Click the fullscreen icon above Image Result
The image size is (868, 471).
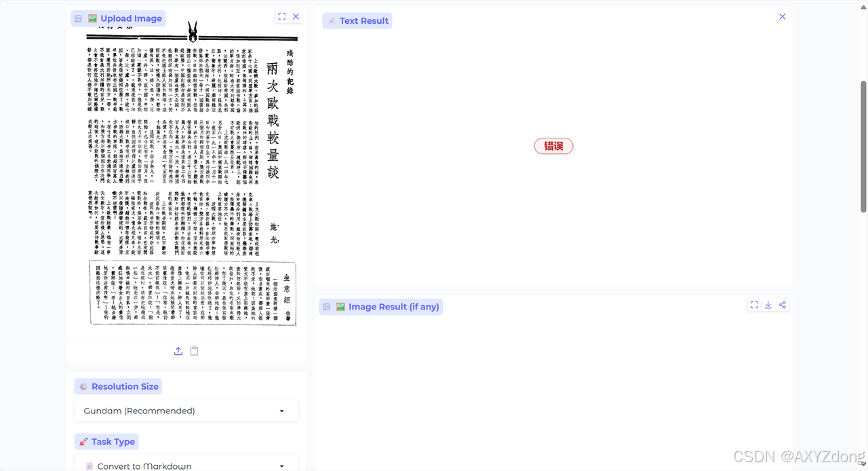[754, 305]
